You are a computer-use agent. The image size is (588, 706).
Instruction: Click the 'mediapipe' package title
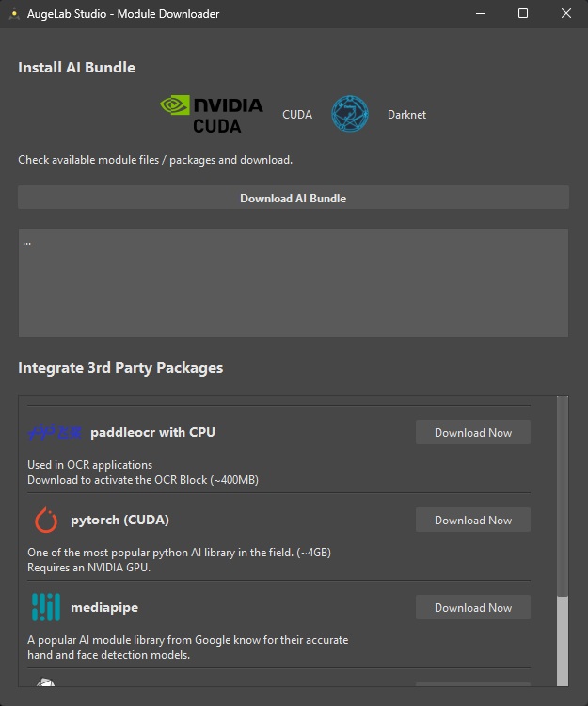pos(104,608)
